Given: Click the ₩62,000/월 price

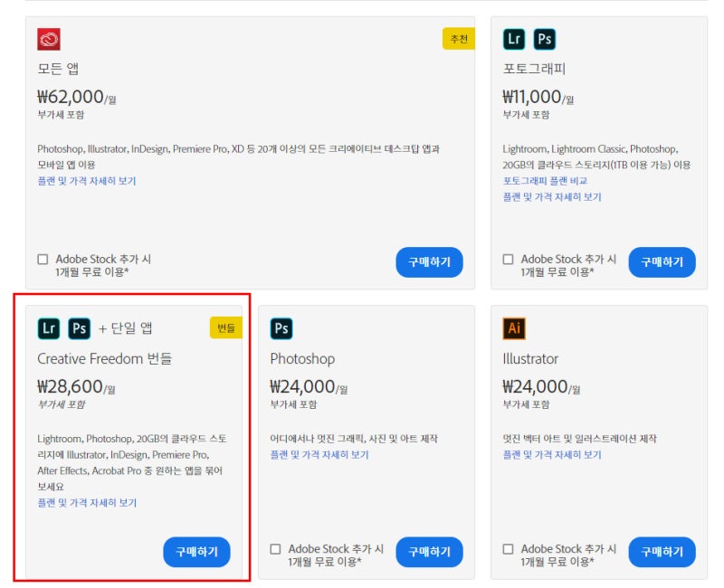Looking at the screenshot, I should pos(77,98).
